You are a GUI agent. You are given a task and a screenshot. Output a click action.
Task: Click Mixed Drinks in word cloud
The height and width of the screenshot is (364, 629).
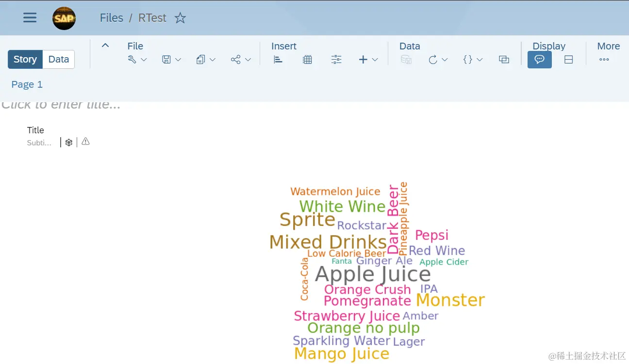click(328, 242)
